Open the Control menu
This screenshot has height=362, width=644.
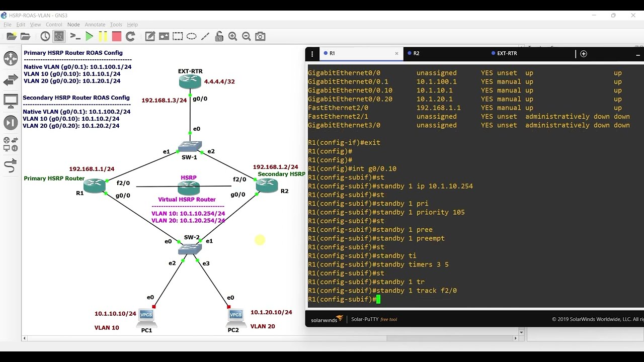point(54,25)
